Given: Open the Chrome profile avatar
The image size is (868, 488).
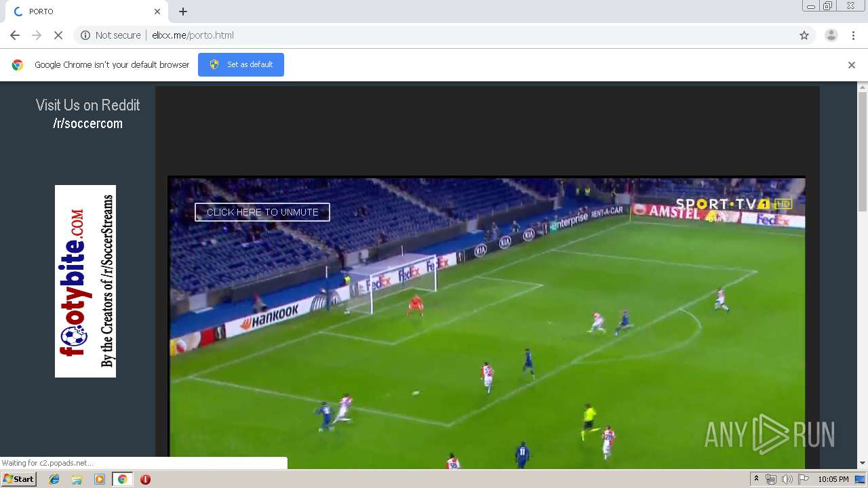Looking at the screenshot, I should pos(831,35).
